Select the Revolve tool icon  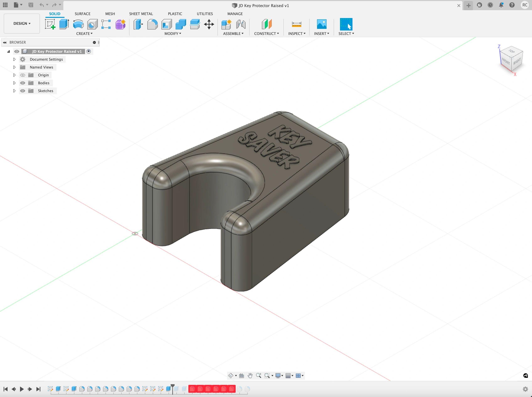78,24
